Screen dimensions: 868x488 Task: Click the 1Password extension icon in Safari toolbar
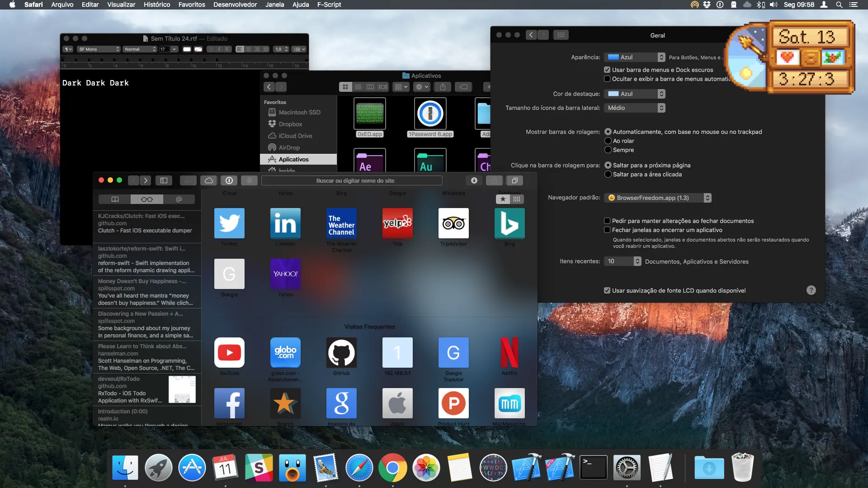tap(229, 180)
